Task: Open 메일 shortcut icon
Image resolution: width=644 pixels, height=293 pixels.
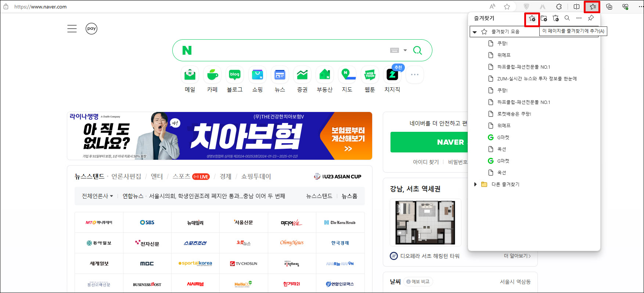Action: [190, 75]
